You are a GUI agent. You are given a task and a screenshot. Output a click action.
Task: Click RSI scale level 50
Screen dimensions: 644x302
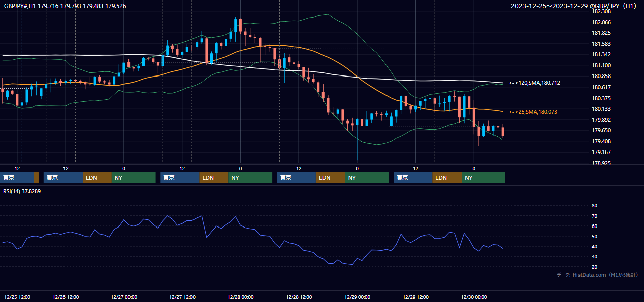(594, 236)
